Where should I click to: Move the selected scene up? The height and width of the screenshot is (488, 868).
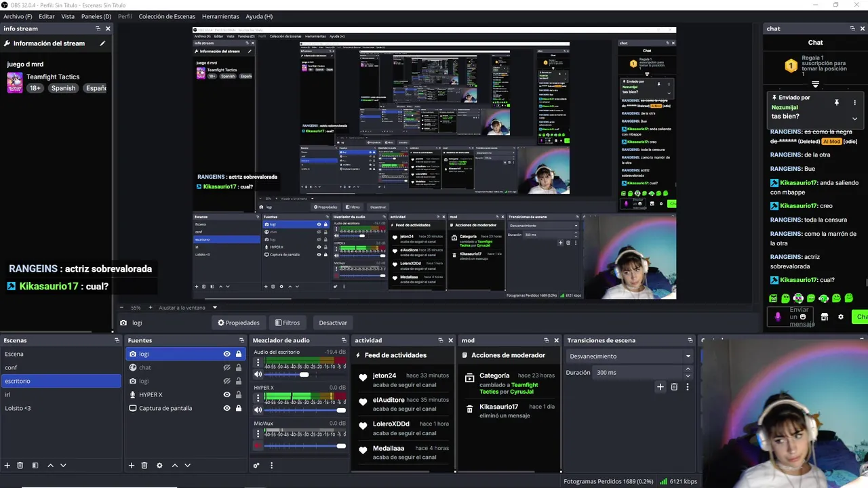(50, 466)
